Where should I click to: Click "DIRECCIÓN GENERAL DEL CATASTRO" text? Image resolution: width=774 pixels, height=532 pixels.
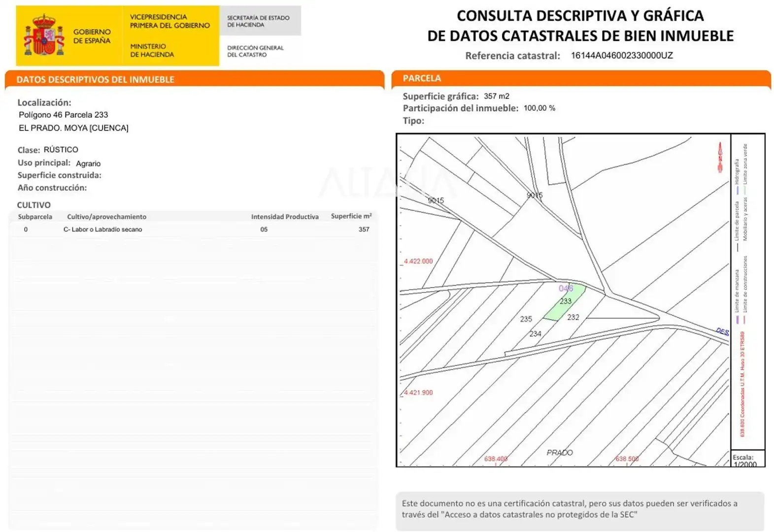255,51
